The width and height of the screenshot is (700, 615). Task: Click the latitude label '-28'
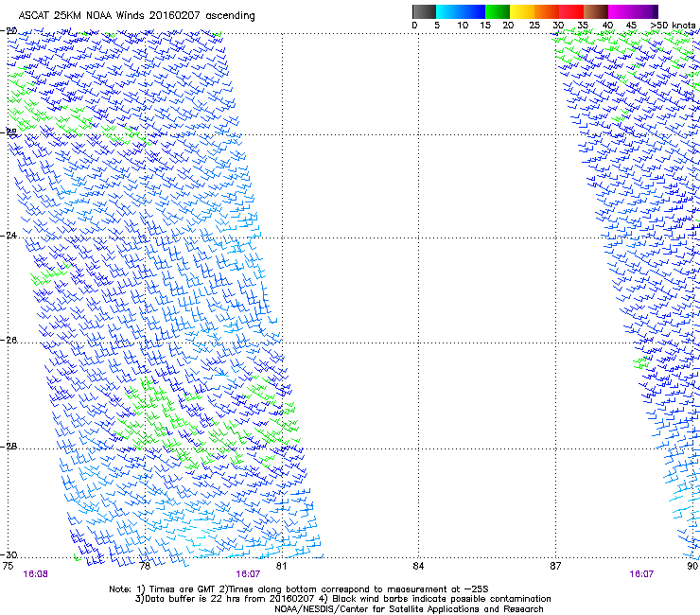(9, 447)
